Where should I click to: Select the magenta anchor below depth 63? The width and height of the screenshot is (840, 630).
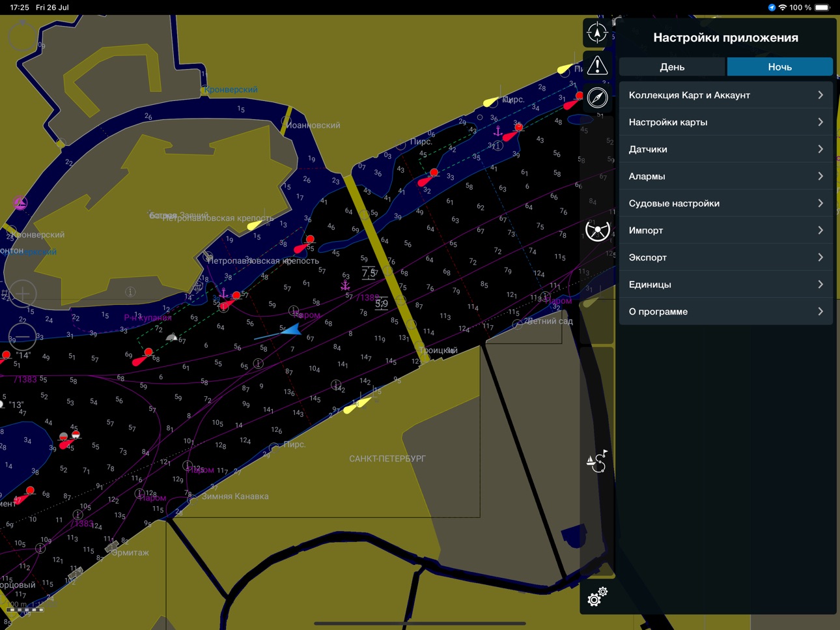point(345,285)
